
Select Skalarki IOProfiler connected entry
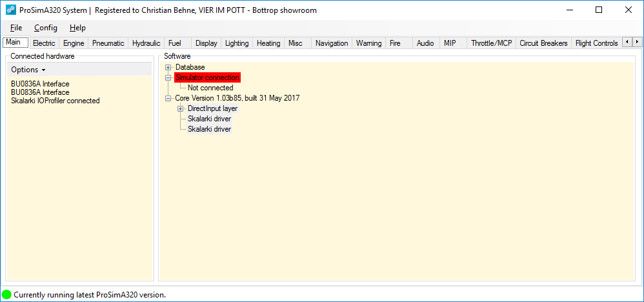55,100
